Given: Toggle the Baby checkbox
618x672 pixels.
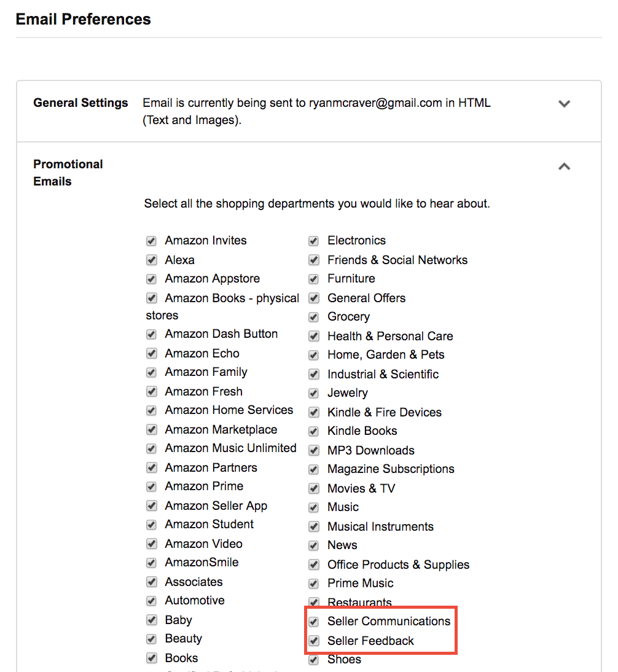Looking at the screenshot, I should click(x=151, y=620).
